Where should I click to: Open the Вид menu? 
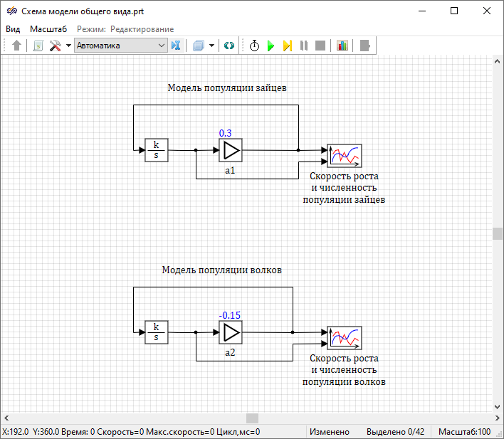coord(13,28)
